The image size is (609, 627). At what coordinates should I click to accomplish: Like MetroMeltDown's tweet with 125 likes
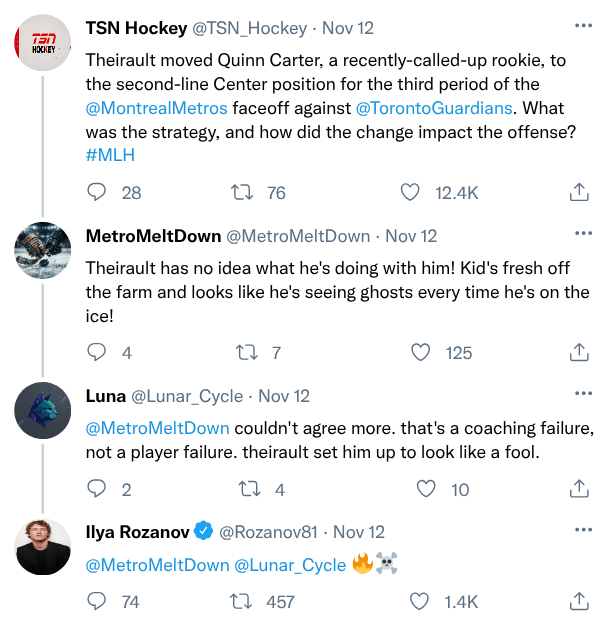click(422, 352)
